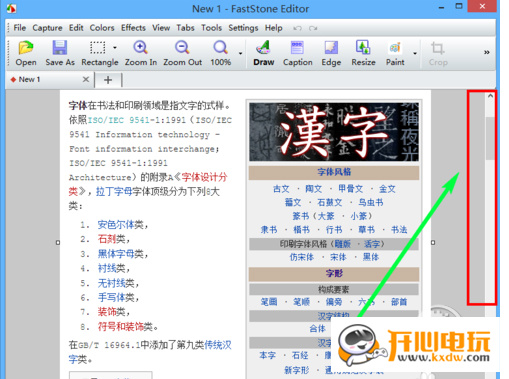This screenshot has width=509, height=379.
Task: Open the Settings menu
Action: tap(243, 28)
